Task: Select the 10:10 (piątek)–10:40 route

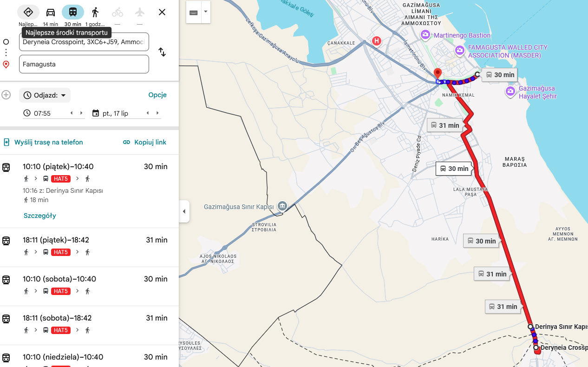Action: [x=89, y=191]
